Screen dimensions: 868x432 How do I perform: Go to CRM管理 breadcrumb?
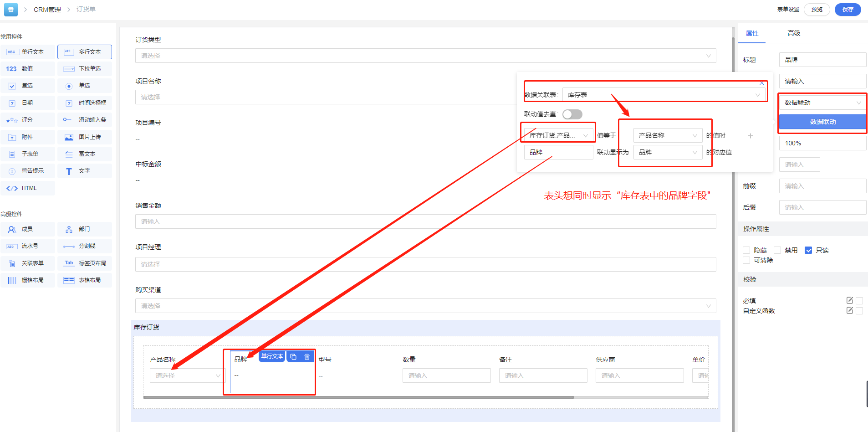(x=47, y=10)
